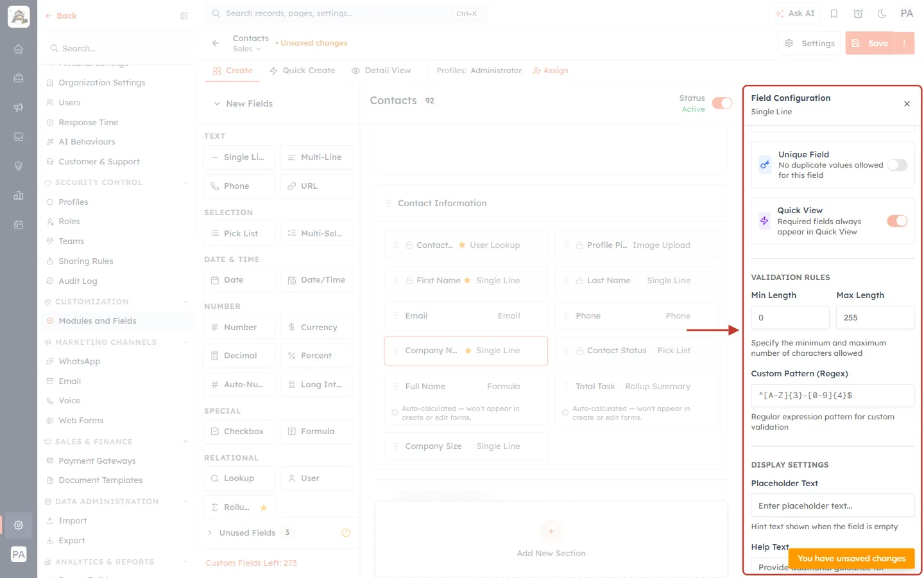This screenshot has height=578, width=924.
Task: Click the Min Length input field
Action: pos(790,317)
